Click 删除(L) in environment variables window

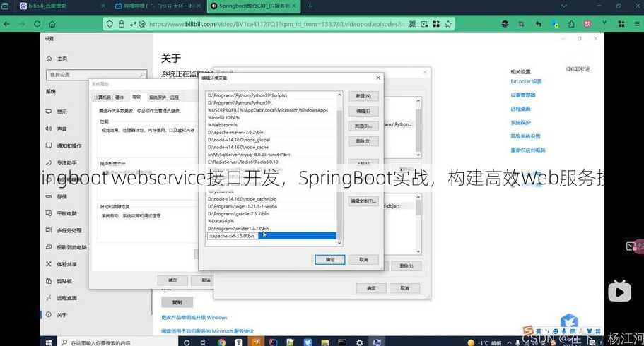pyautogui.click(x=406, y=266)
